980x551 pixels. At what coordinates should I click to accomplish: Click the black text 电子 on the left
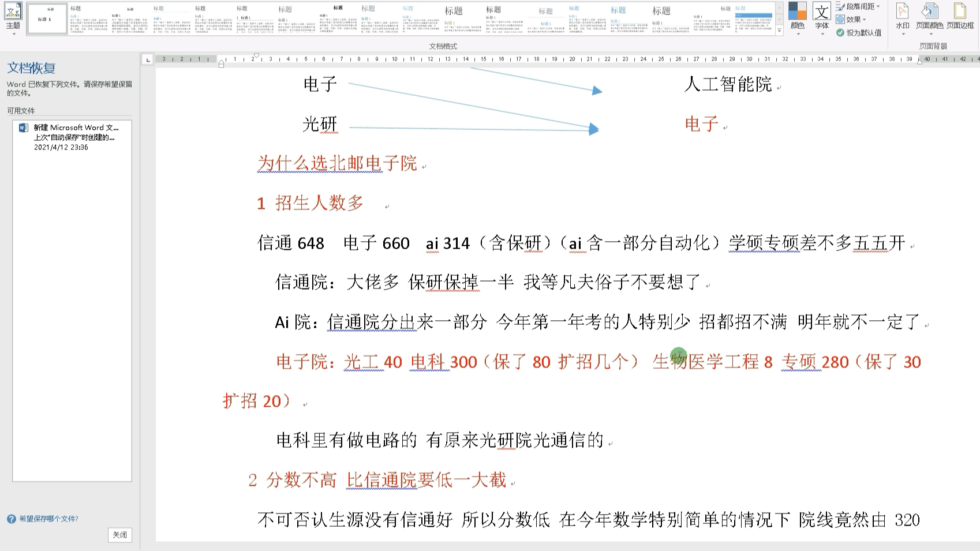320,84
